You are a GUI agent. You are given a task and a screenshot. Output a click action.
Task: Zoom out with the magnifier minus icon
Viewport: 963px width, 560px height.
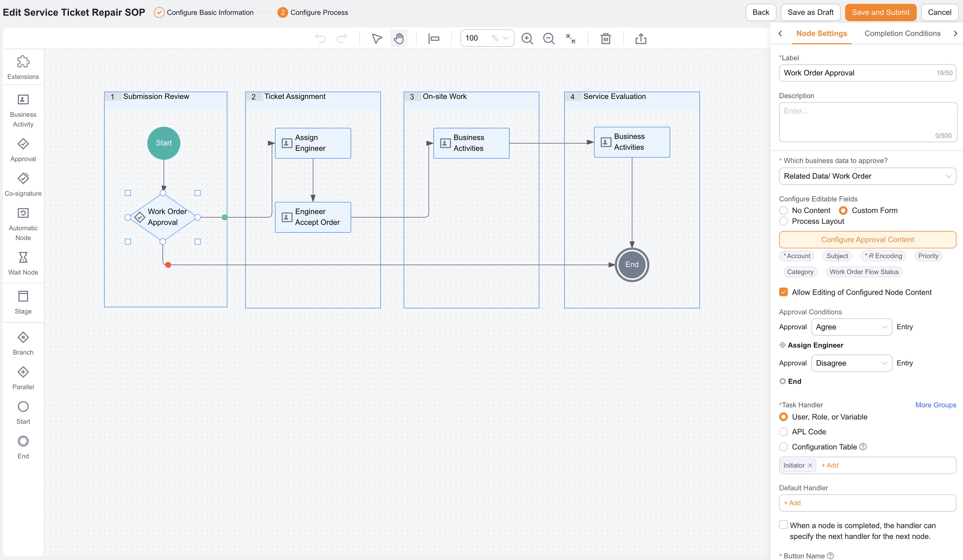click(x=549, y=38)
